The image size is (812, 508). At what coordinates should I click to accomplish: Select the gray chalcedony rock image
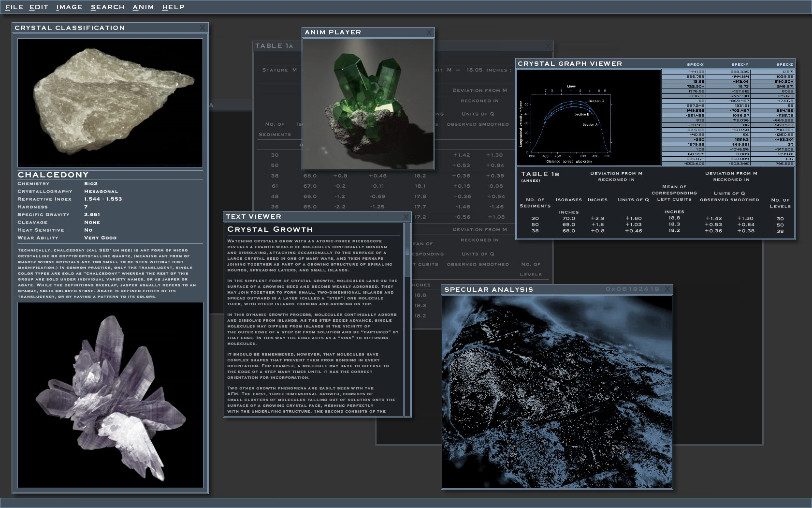[x=110, y=103]
